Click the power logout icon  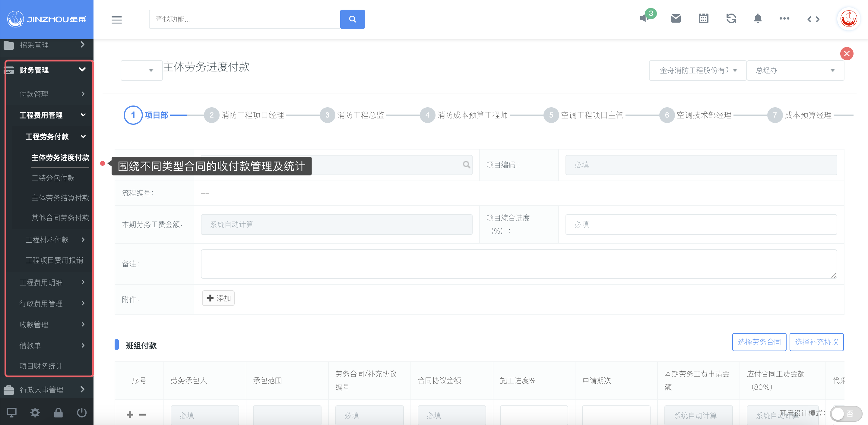(x=81, y=413)
